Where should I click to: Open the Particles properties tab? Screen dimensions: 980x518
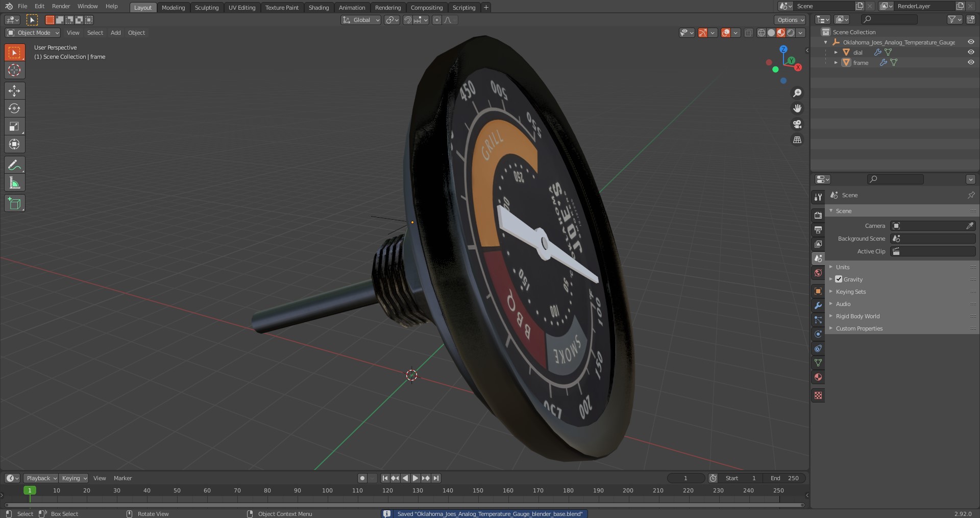click(x=818, y=319)
